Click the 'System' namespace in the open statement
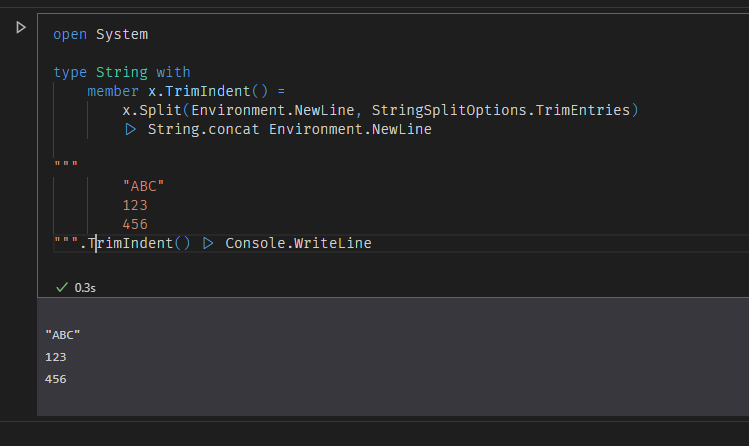Viewport: 749px width, 446px height. (122, 34)
